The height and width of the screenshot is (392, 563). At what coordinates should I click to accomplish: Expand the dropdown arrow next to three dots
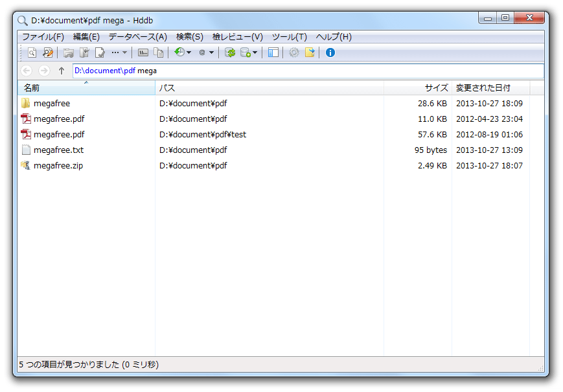(x=124, y=52)
